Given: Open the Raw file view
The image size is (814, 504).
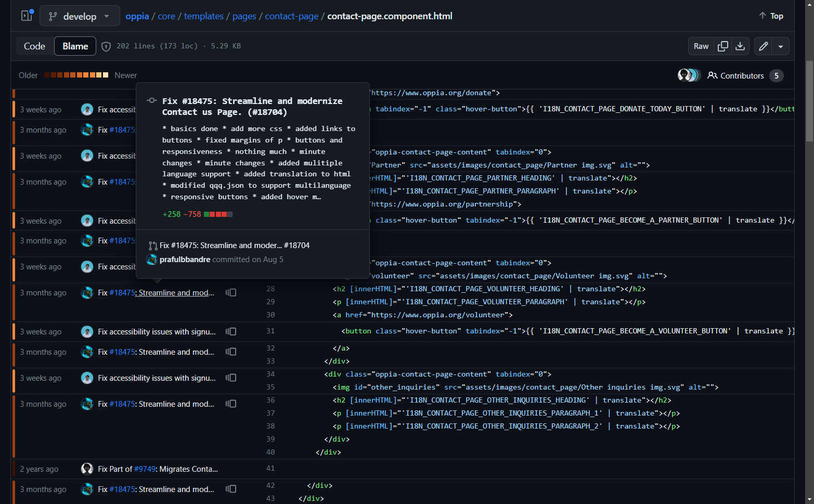Looking at the screenshot, I should (701, 46).
